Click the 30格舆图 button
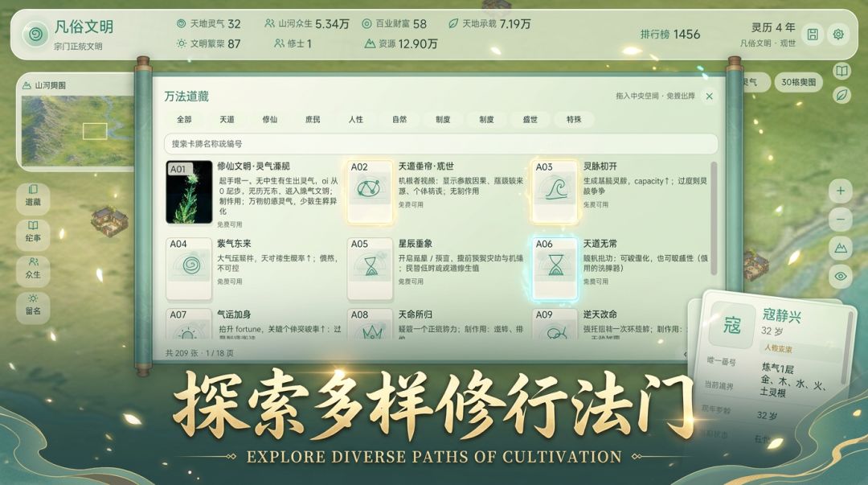 point(798,82)
